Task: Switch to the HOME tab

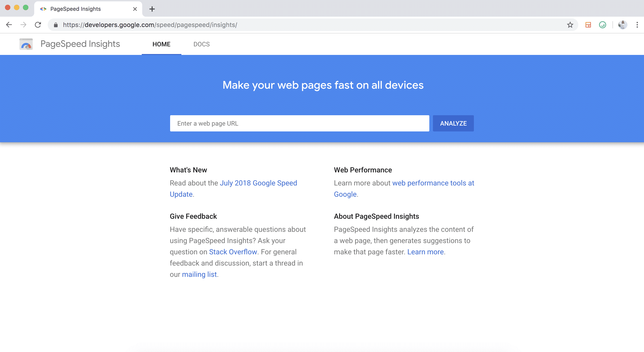Action: click(x=162, y=44)
